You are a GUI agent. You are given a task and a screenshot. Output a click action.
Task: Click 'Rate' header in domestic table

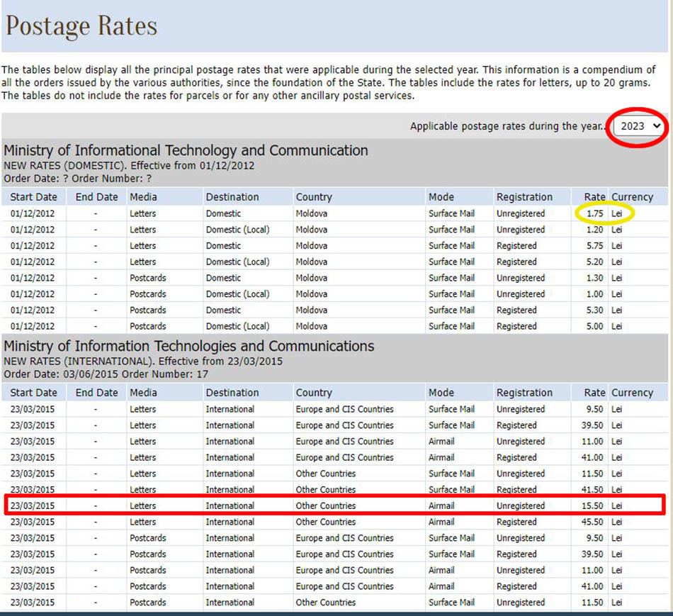[x=594, y=197]
